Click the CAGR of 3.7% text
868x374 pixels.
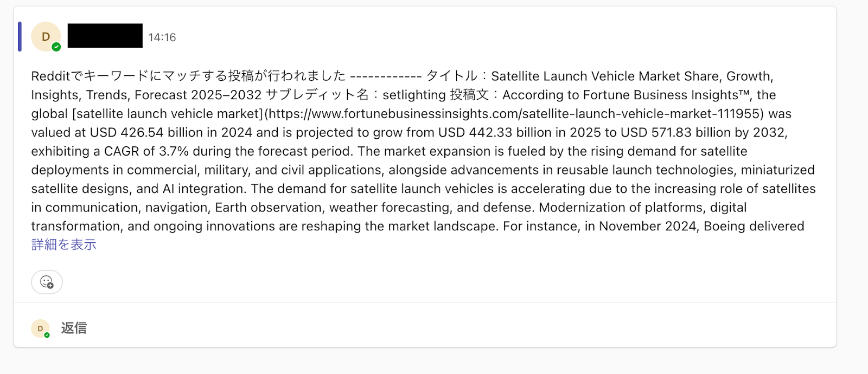pos(146,151)
